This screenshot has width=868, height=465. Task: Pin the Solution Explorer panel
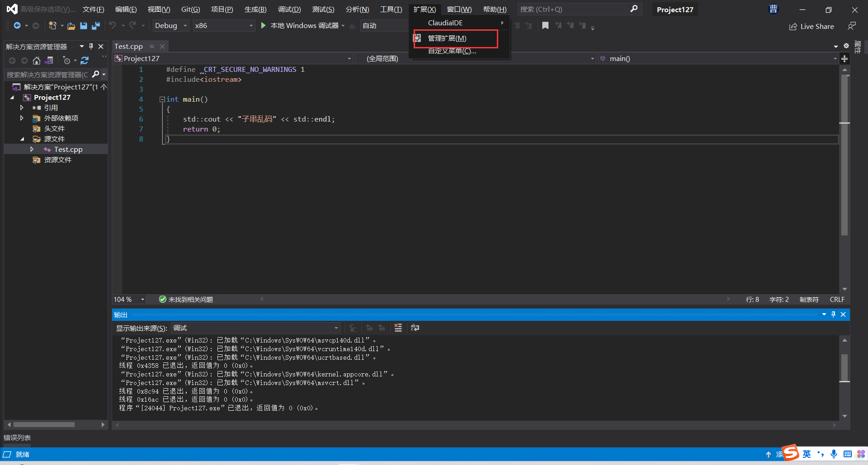click(91, 47)
